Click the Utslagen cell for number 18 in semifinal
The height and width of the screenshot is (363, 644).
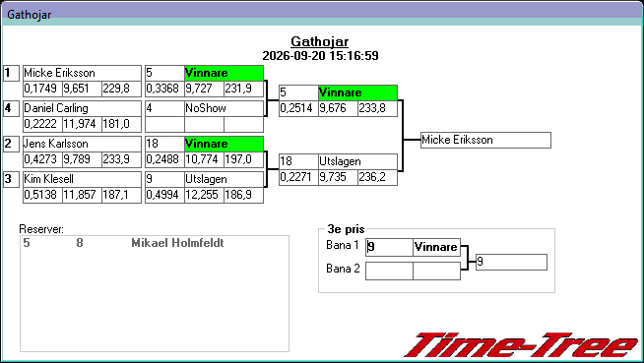357,161
